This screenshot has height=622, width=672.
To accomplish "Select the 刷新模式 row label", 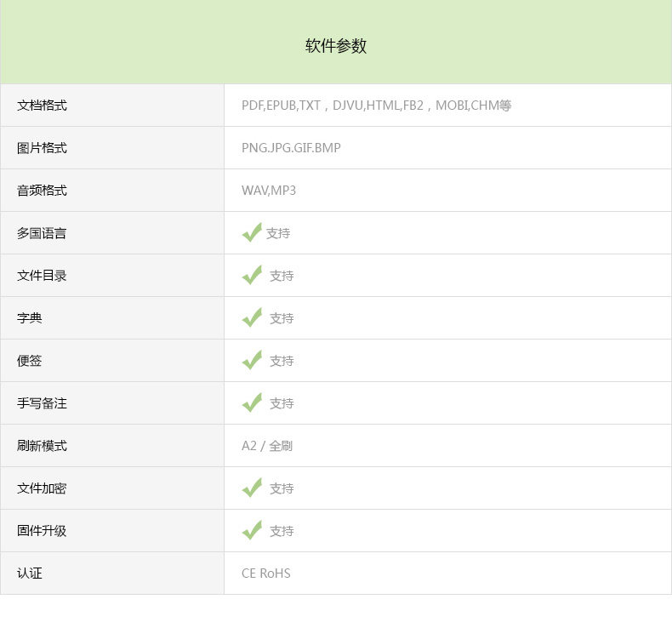I will tap(42, 446).
